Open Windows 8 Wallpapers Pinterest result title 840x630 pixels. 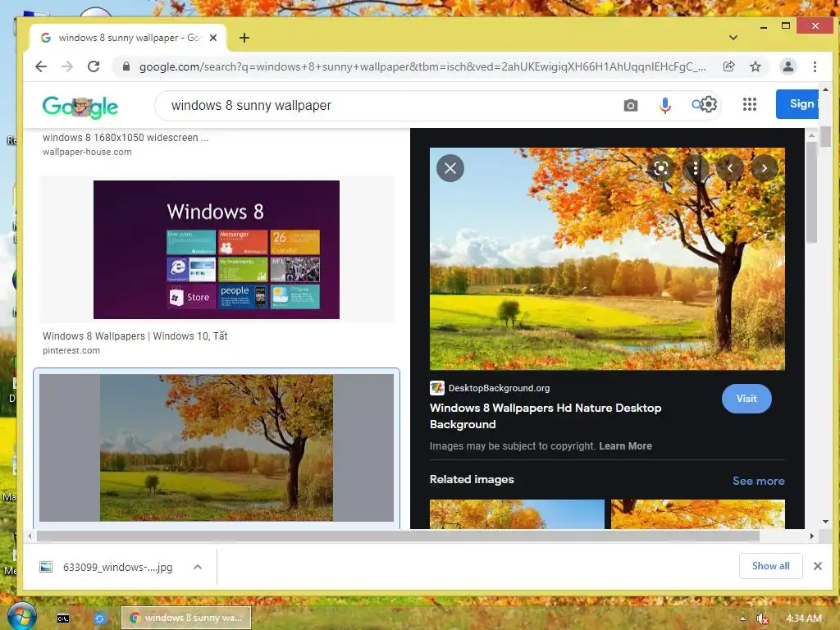[x=135, y=336]
